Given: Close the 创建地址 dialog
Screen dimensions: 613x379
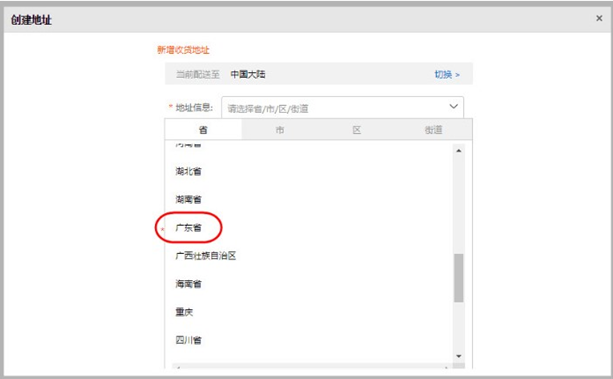Looking at the screenshot, I should [599, 18].
